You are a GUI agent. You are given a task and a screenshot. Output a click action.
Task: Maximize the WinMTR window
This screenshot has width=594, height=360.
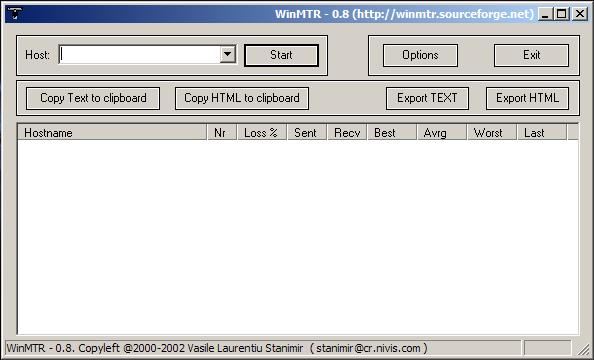pos(561,14)
